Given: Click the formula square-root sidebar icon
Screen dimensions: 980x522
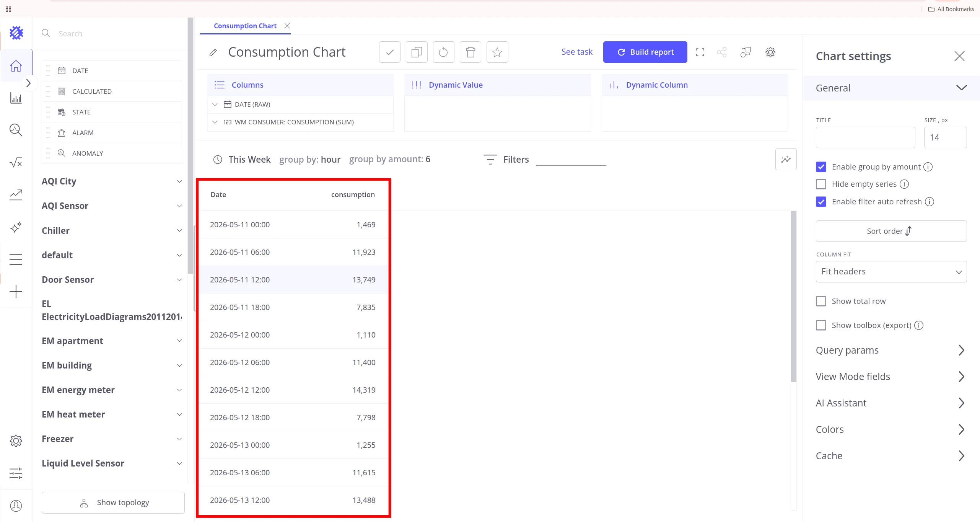Looking at the screenshot, I should [x=16, y=163].
